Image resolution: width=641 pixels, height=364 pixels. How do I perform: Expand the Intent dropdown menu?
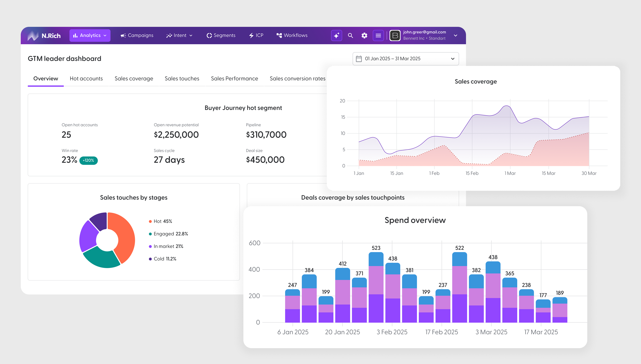pos(179,36)
